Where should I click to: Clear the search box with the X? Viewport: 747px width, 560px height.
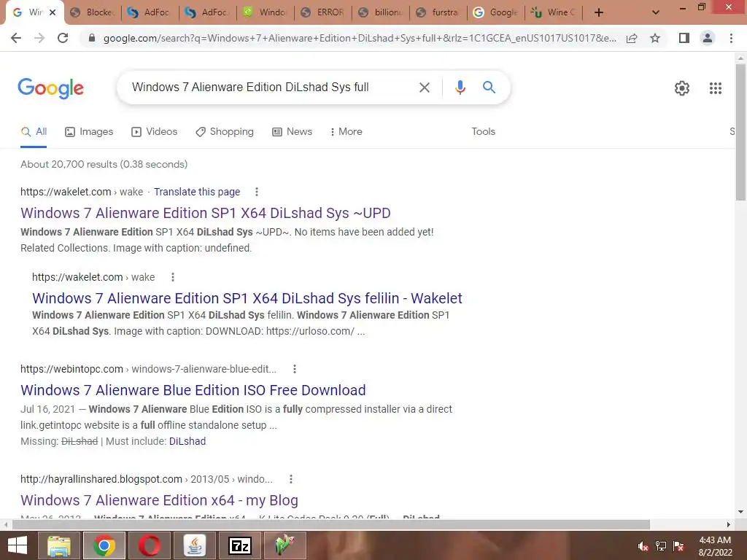pyautogui.click(x=424, y=87)
